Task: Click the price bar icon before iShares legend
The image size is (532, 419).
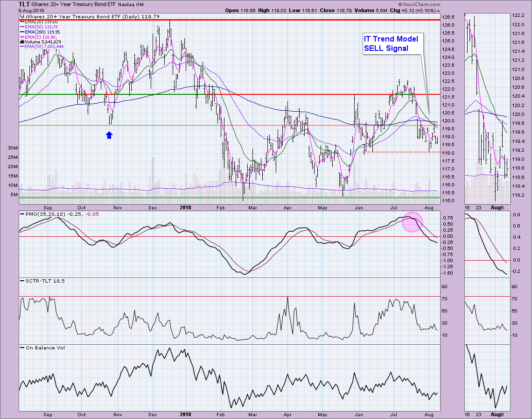Action: coord(21,16)
